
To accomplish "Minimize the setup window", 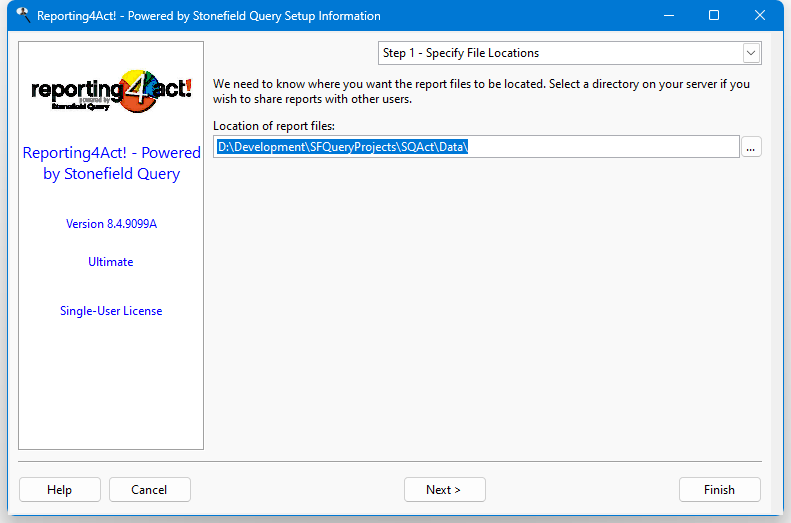I will [x=669, y=16].
